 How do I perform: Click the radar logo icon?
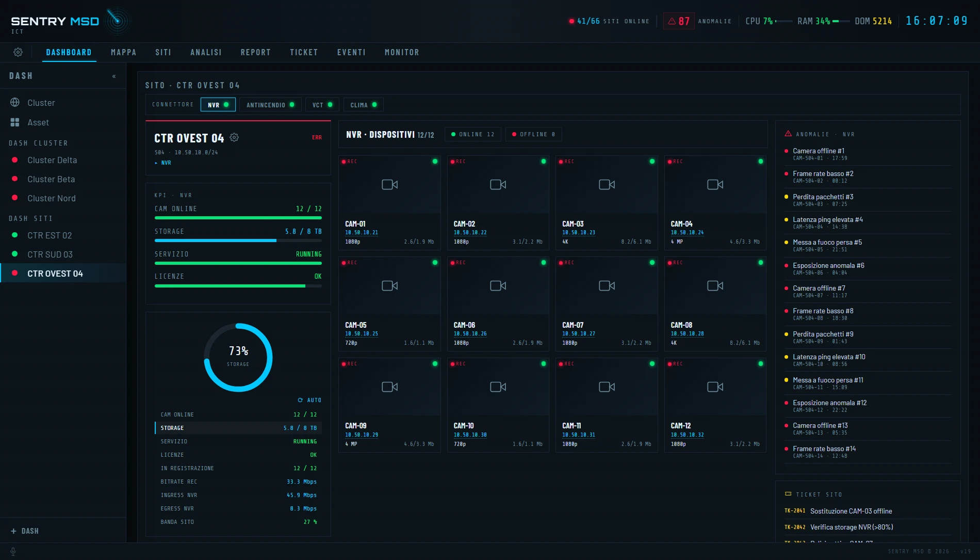118,21
